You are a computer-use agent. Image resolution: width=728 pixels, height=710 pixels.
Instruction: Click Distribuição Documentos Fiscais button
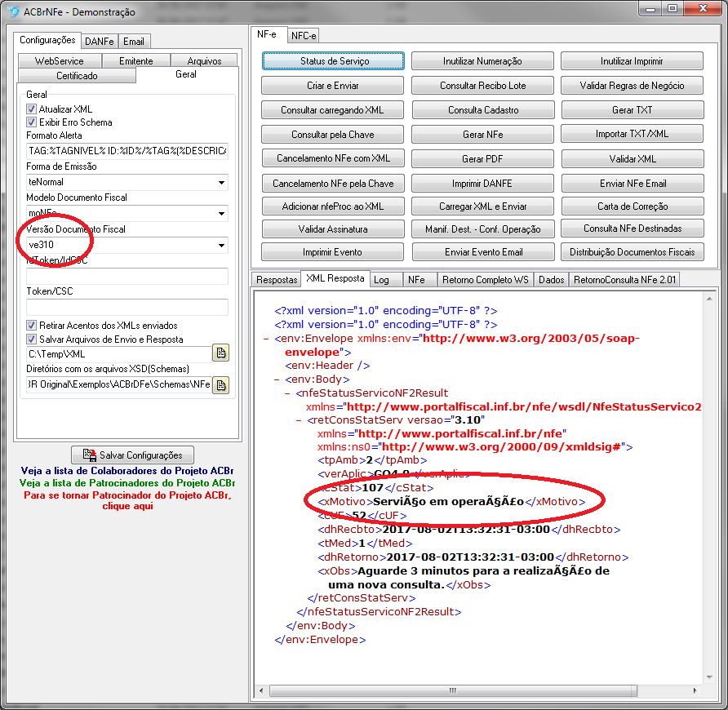click(633, 252)
